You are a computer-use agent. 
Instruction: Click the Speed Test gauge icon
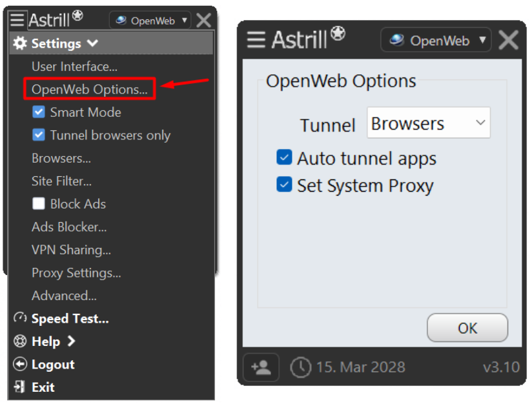[x=20, y=318]
